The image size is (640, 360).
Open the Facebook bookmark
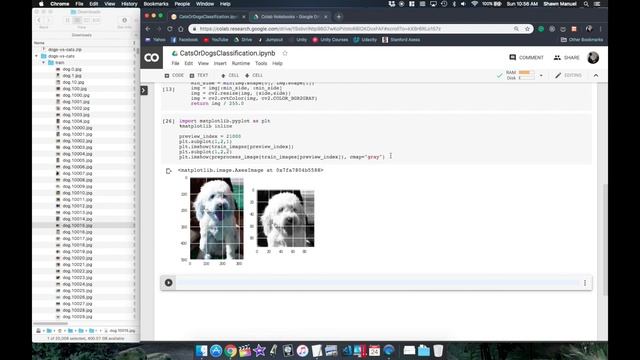tap(184, 40)
